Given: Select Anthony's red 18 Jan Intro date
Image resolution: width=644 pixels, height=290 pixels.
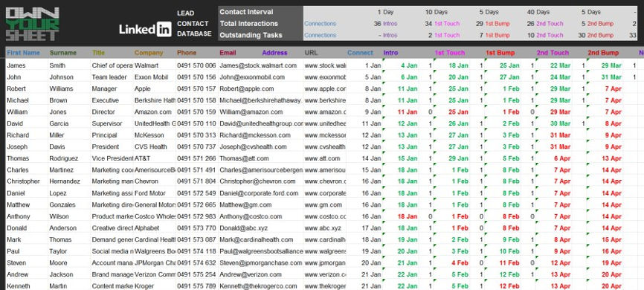Looking at the screenshot, I should point(408,216).
